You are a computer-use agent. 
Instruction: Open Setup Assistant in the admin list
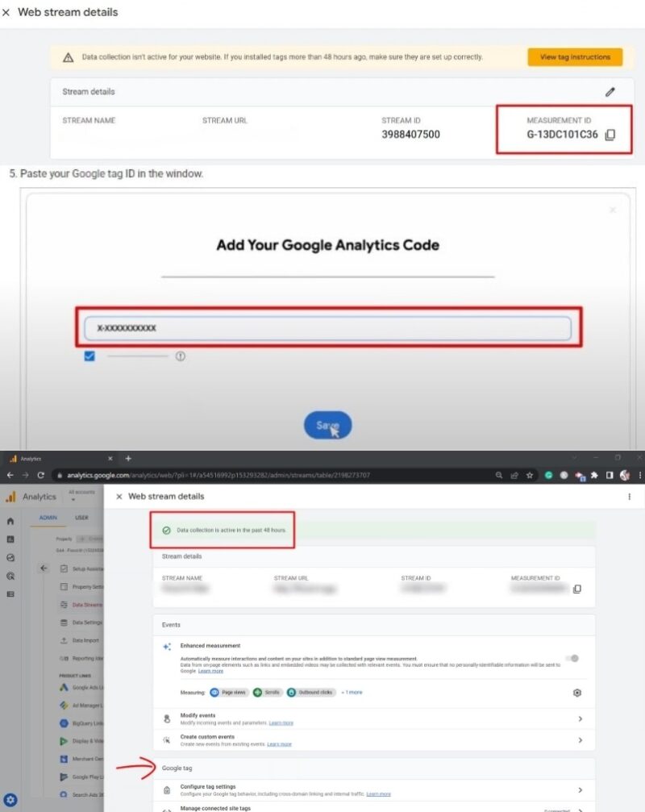(81, 568)
